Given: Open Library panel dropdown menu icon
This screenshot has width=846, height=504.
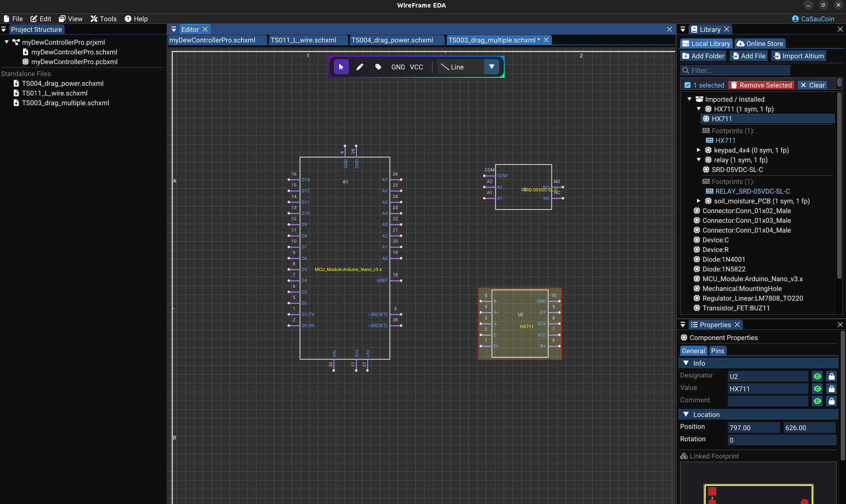Looking at the screenshot, I should [683, 29].
